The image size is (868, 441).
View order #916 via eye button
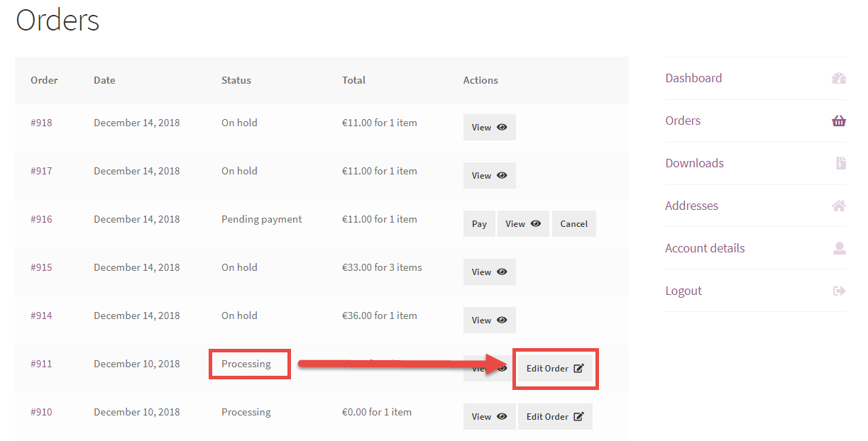[523, 224]
